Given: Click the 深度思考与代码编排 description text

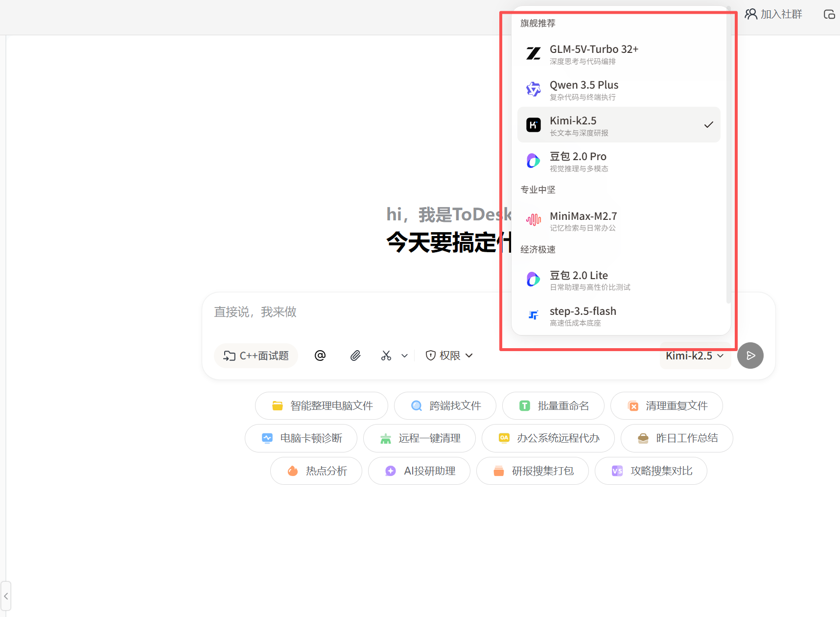Looking at the screenshot, I should pos(583,62).
